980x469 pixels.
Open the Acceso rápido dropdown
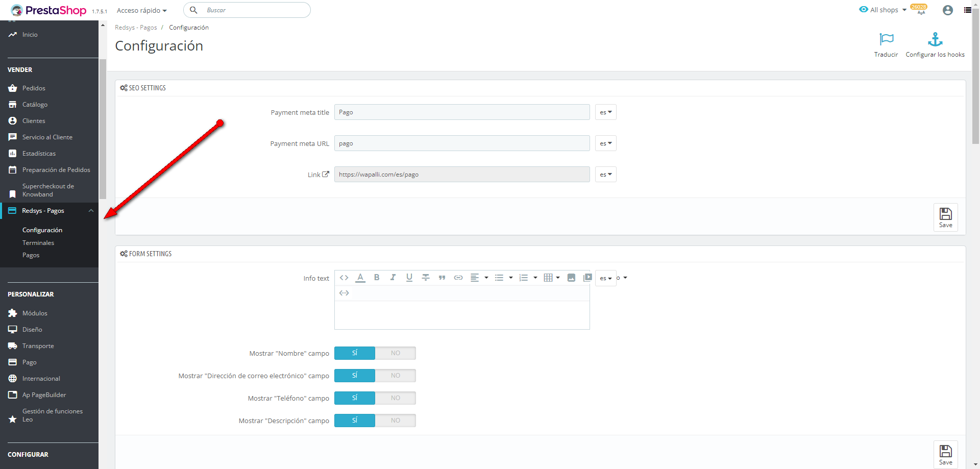(142, 10)
